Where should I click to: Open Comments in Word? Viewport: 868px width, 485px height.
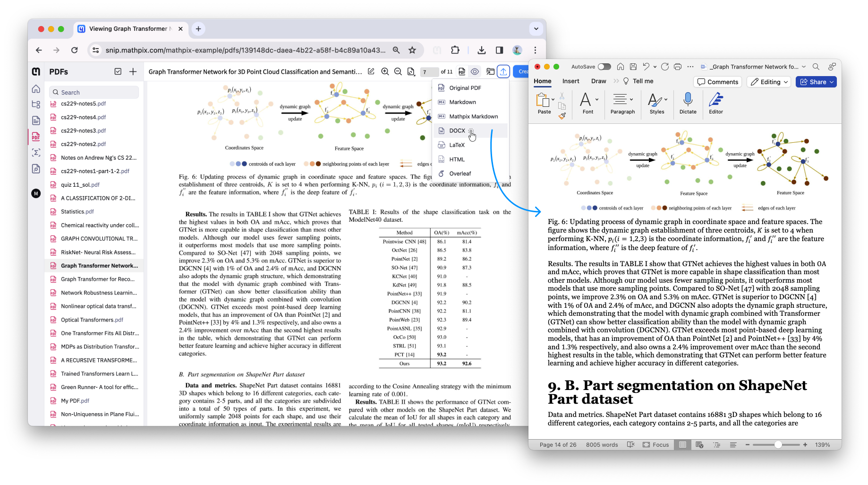[x=717, y=82]
